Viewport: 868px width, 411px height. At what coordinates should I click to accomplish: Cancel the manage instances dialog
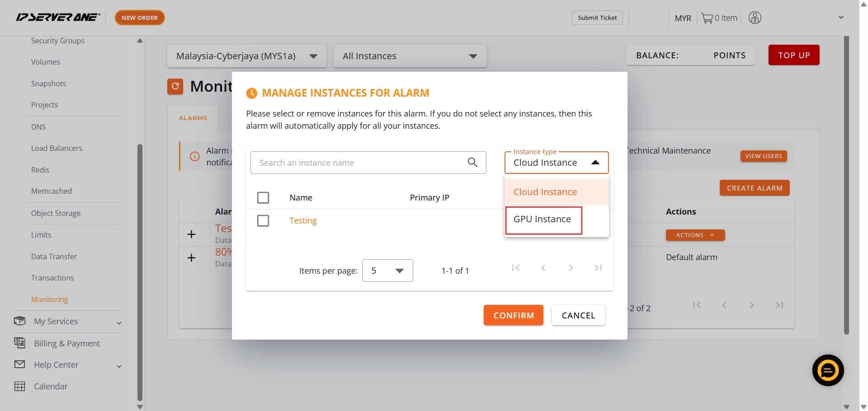pyautogui.click(x=578, y=315)
